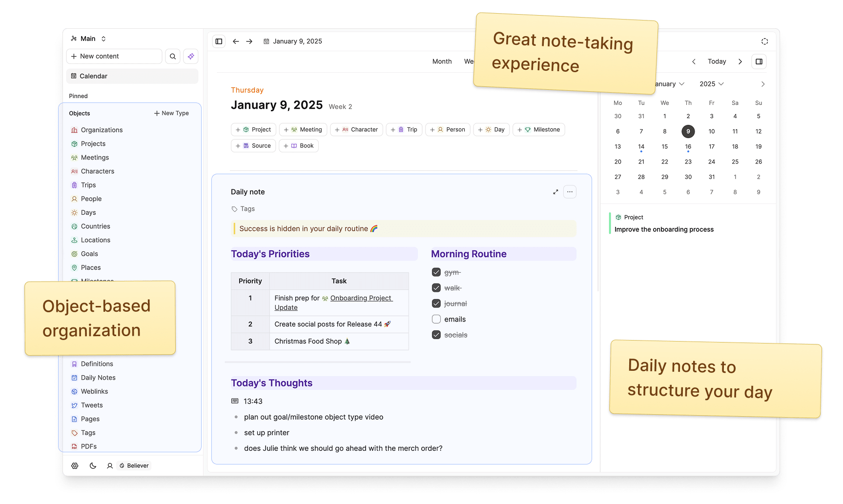Open the AI sparkle assistant icon
Screen dimensions: 843x504
click(191, 57)
